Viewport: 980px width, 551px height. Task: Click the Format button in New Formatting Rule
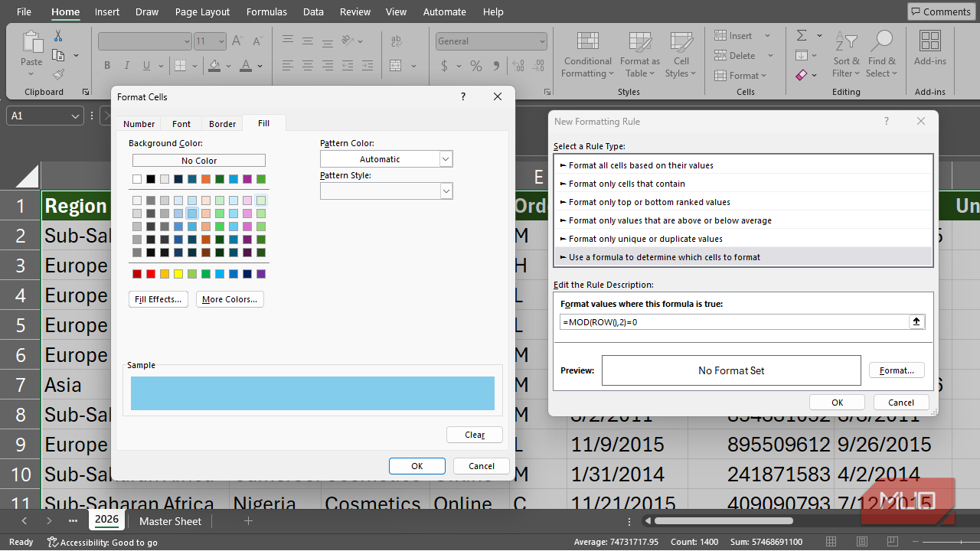[x=897, y=370]
